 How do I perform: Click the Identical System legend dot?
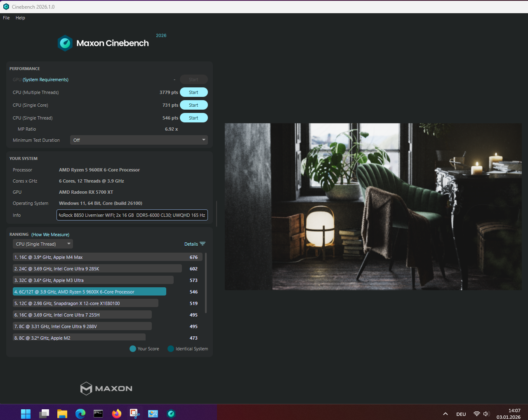(x=171, y=349)
